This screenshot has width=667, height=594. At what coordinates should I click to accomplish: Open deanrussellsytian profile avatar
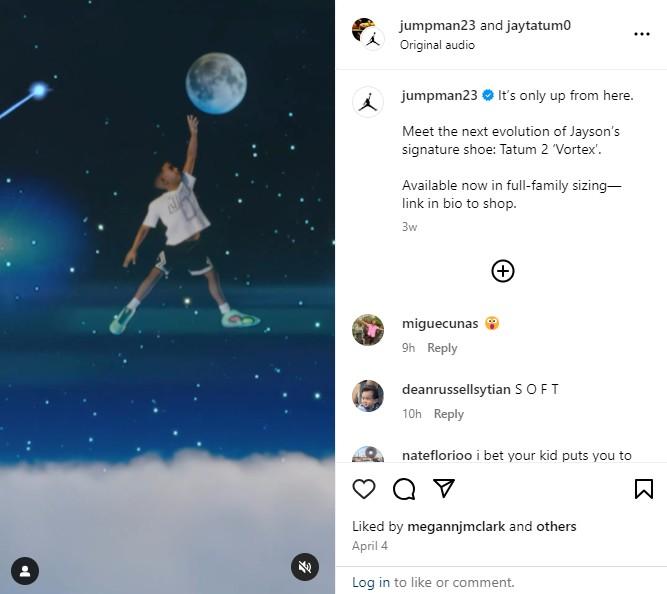pos(368,396)
